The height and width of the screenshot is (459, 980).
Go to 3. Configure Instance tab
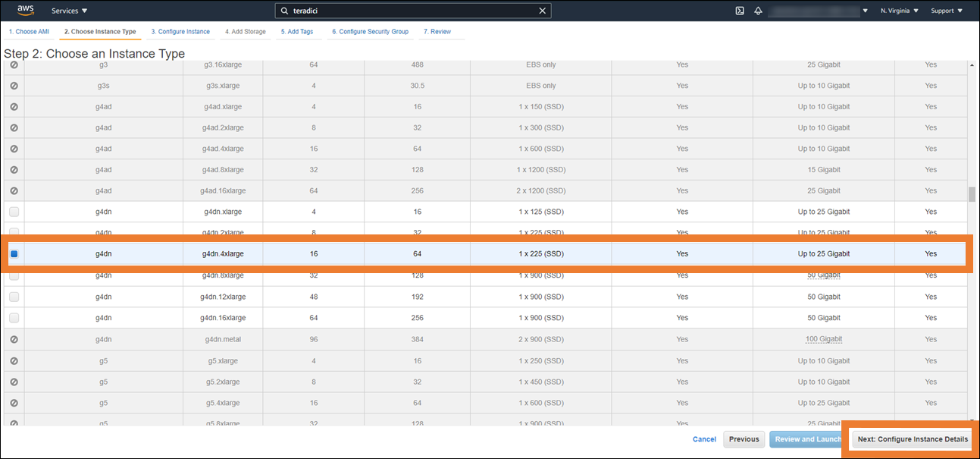(180, 32)
